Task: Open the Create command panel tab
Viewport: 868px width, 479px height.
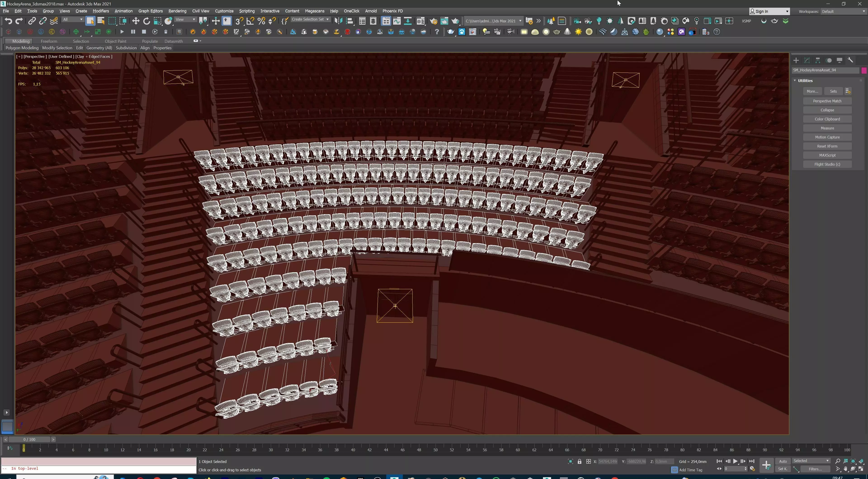Action: point(796,60)
